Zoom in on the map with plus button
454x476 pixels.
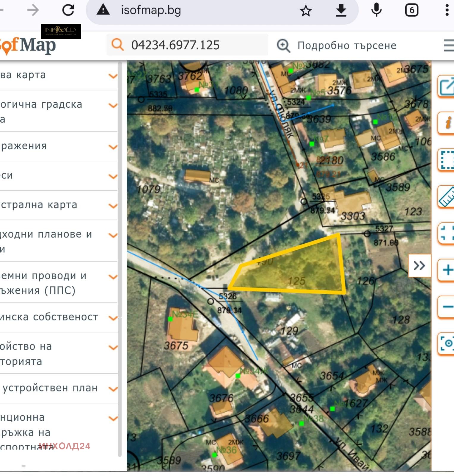(447, 270)
